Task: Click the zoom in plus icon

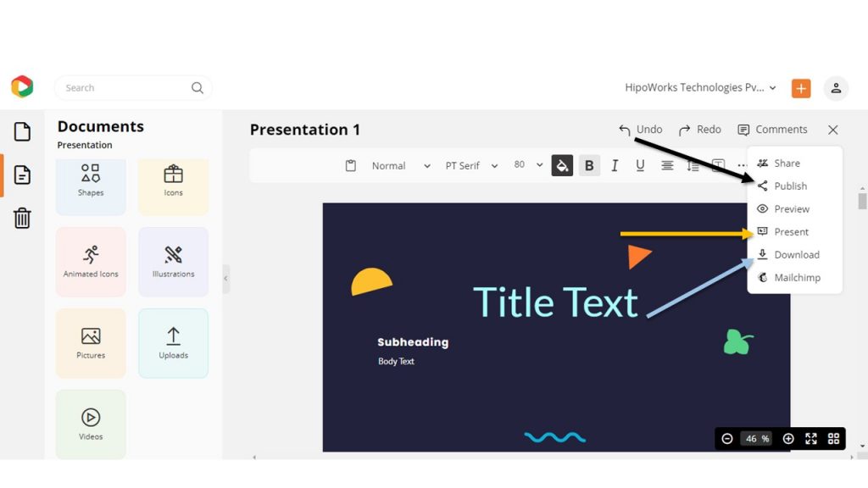Action: pos(788,439)
